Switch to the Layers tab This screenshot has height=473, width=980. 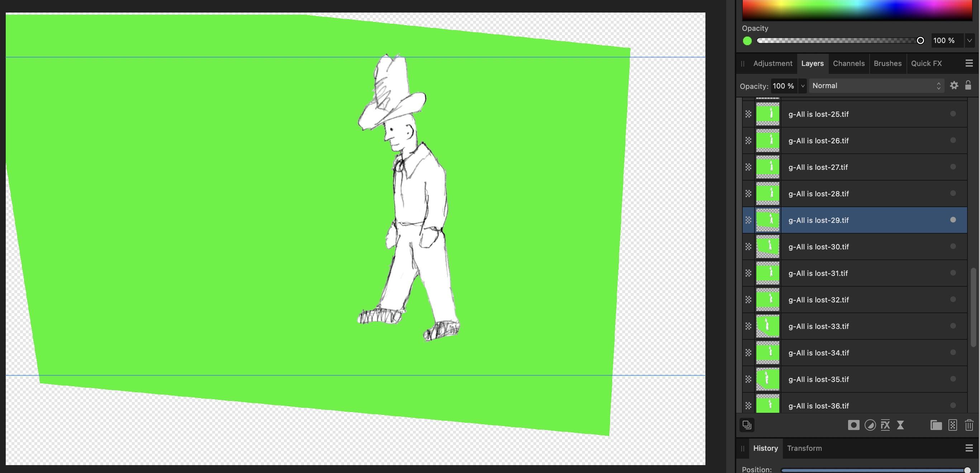[812, 63]
